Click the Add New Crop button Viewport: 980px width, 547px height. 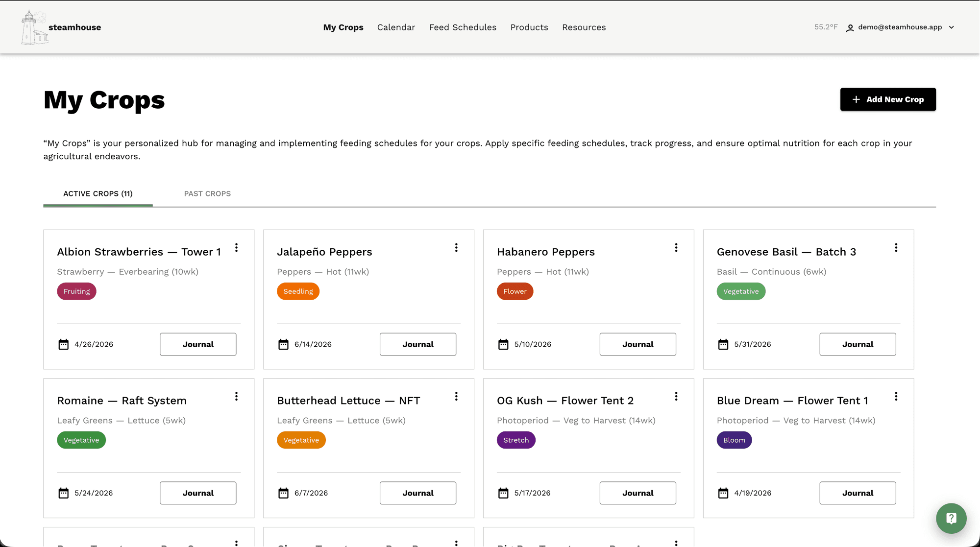[888, 99]
